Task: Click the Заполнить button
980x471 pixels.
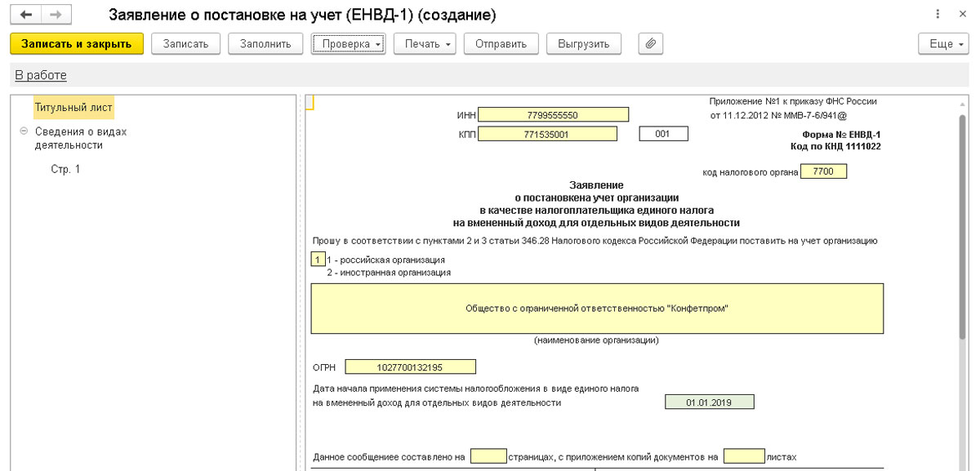Action: tap(265, 43)
